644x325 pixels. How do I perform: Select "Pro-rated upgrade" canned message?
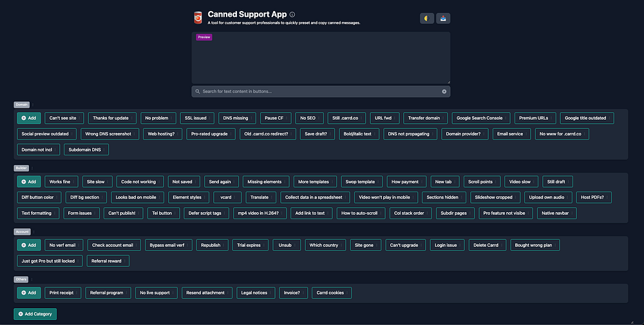pyautogui.click(x=211, y=134)
